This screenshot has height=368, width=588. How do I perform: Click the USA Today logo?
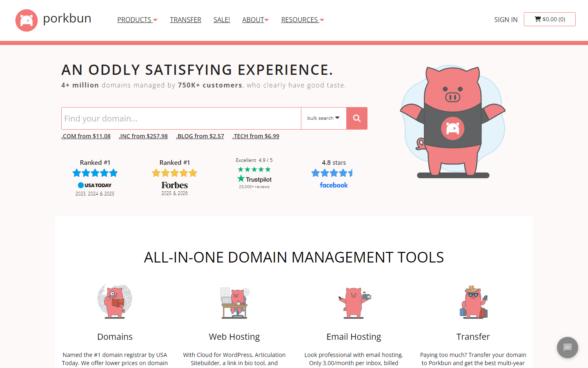click(x=95, y=185)
